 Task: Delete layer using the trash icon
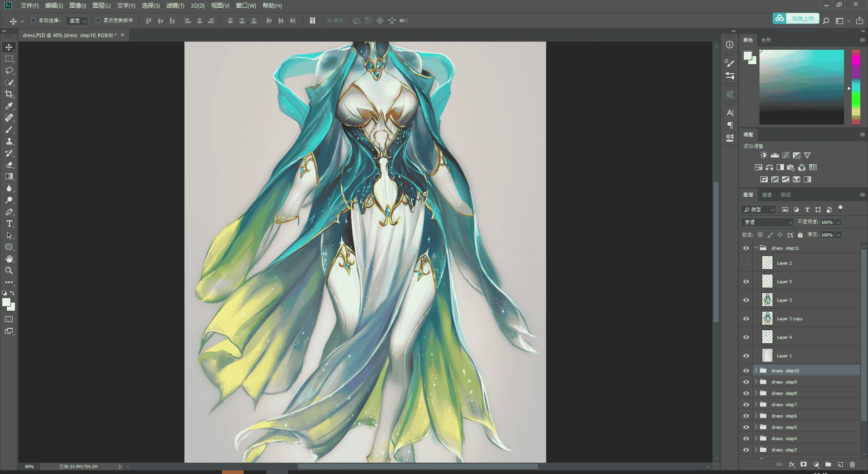point(852,464)
